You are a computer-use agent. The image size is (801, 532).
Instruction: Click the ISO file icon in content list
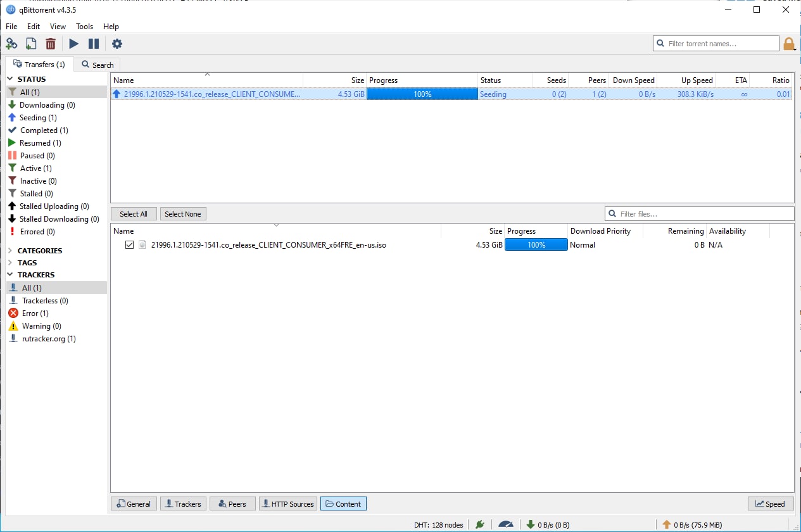(142, 245)
